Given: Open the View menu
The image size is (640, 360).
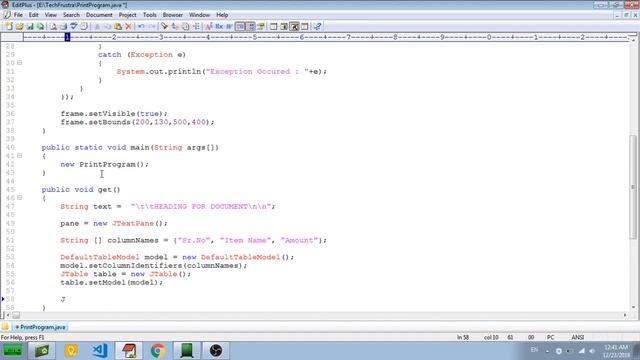Looking at the screenshot, I should pyautogui.click(x=51, y=15).
